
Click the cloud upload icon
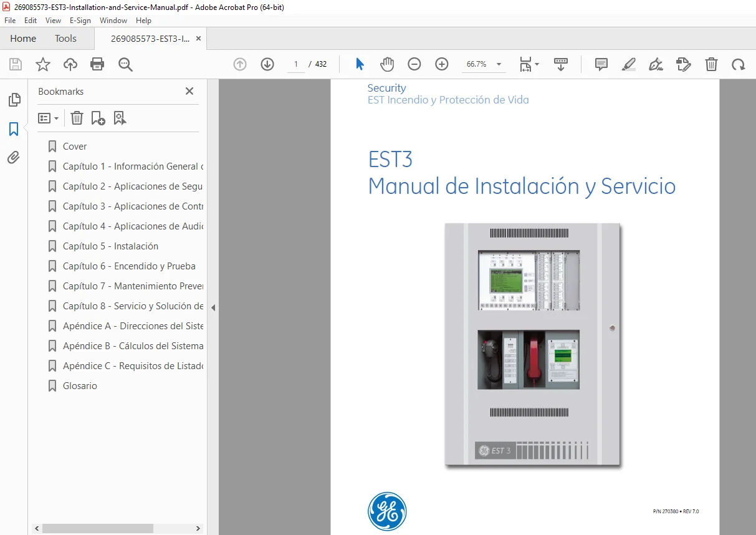70,64
